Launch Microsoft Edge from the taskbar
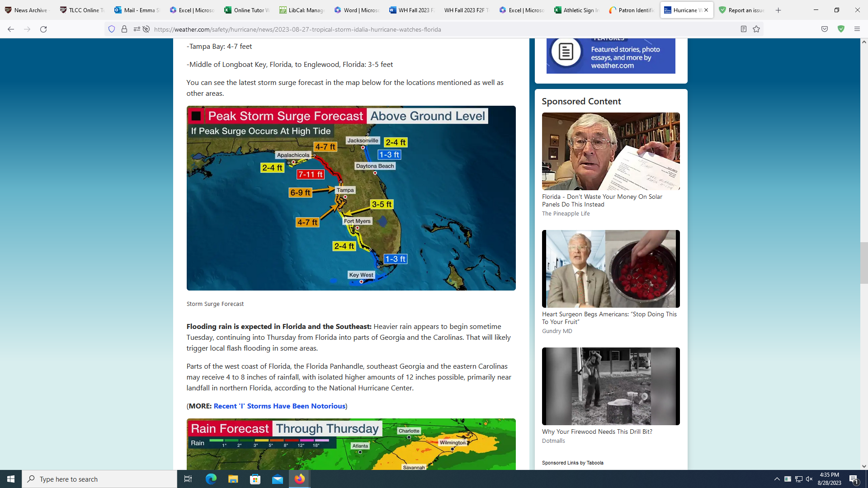868x488 pixels. 211,479
